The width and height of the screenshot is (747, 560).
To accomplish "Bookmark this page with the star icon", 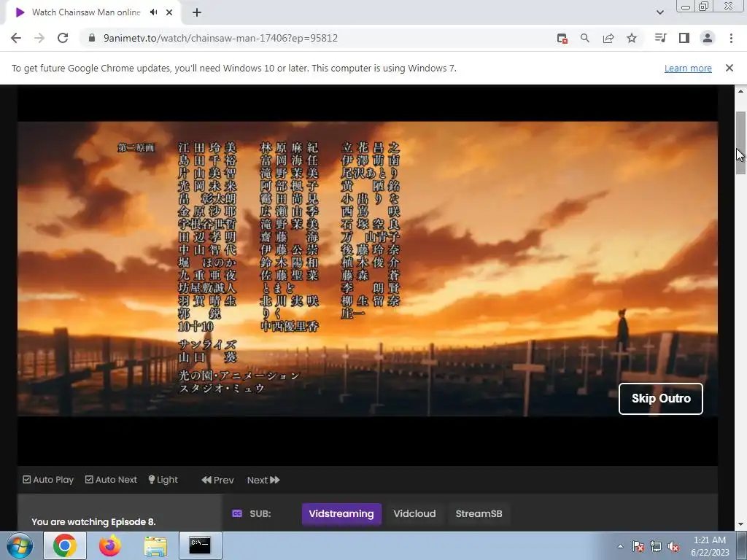I will click(x=632, y=38).
